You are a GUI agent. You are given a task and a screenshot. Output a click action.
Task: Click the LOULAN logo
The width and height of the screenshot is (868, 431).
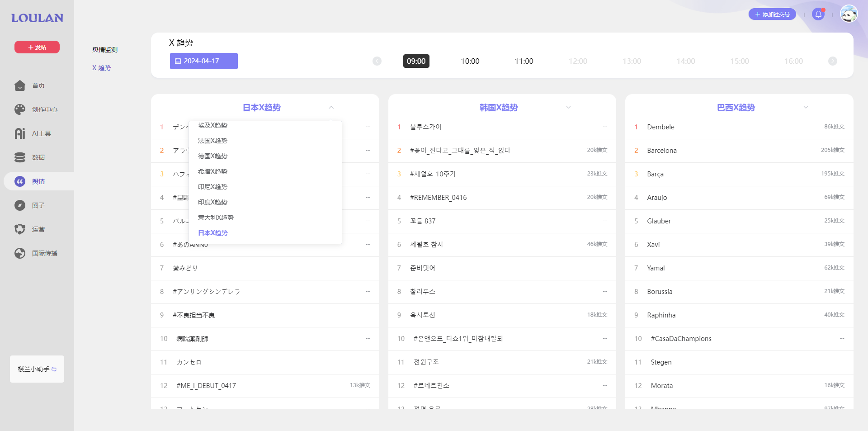tap(37, 18)
